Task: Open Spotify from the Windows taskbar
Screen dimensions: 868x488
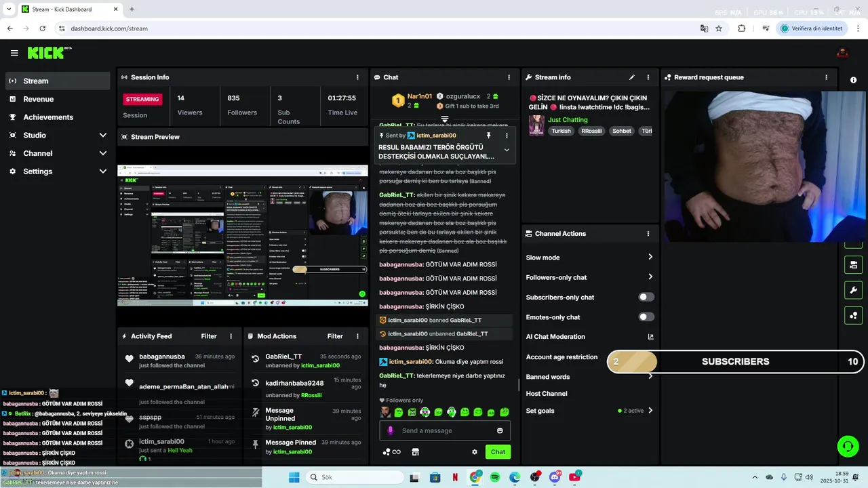Action: point(495,477)
